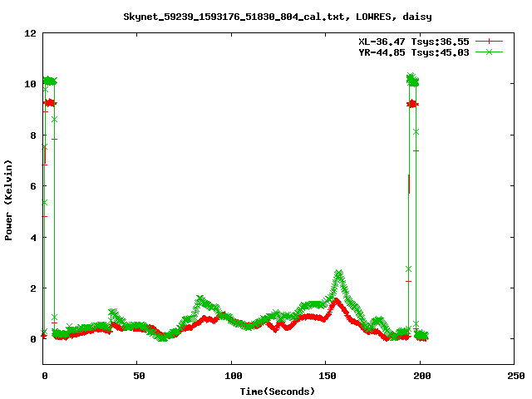Click the red legend line sample for XL
532x399 pixels.
click(x=489, y=42)
